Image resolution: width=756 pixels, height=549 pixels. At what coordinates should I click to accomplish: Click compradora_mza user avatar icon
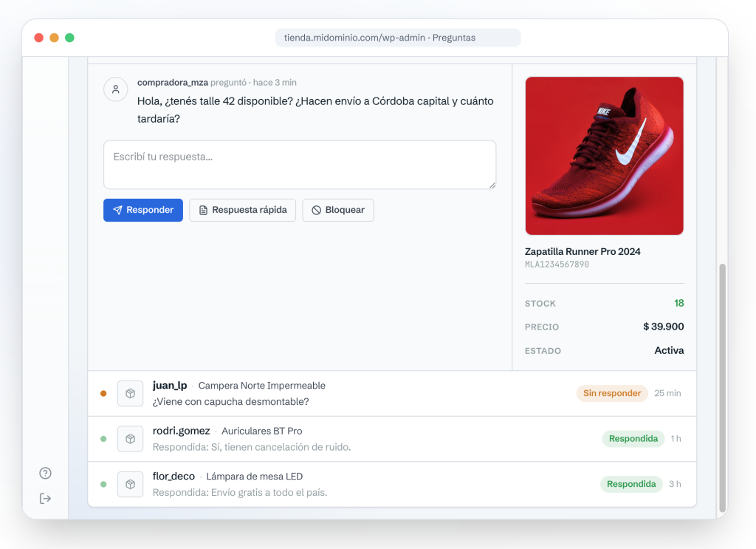coord(116,89)
